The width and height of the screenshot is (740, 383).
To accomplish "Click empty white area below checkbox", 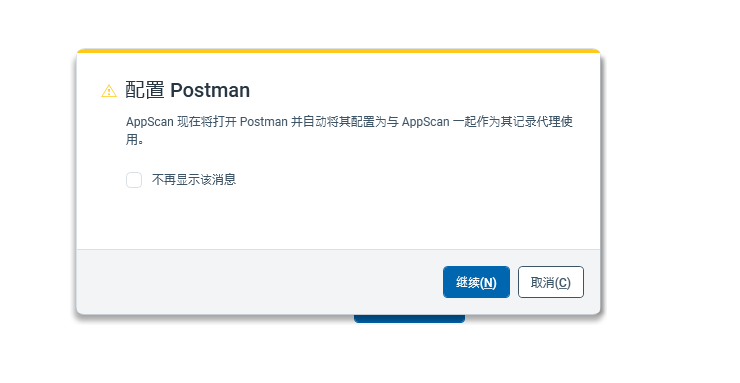I will click(338, 219).
